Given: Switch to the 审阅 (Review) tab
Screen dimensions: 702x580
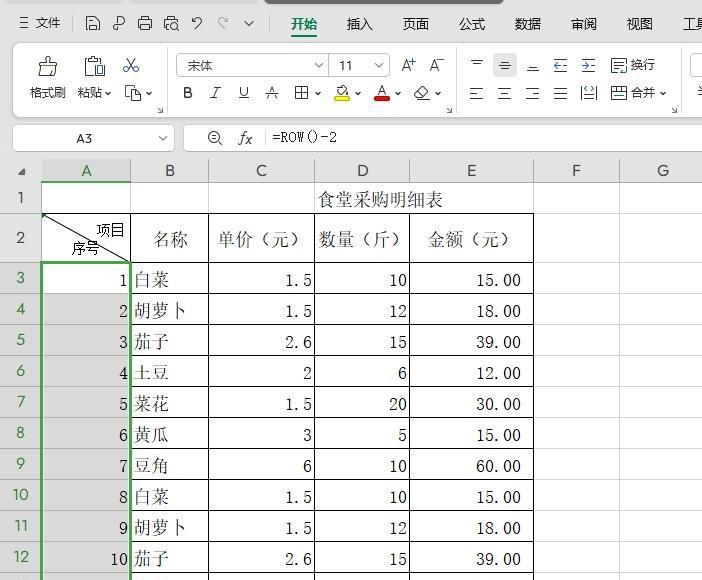Looking at the screenshot, I should (584, 24).
